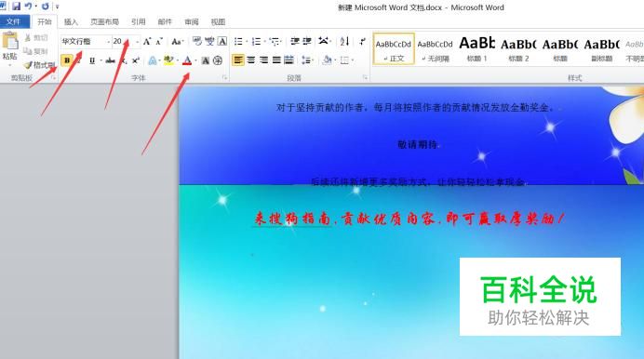Toggle Superscript formatting
644x359 pixels.
(x=136, y=60)
